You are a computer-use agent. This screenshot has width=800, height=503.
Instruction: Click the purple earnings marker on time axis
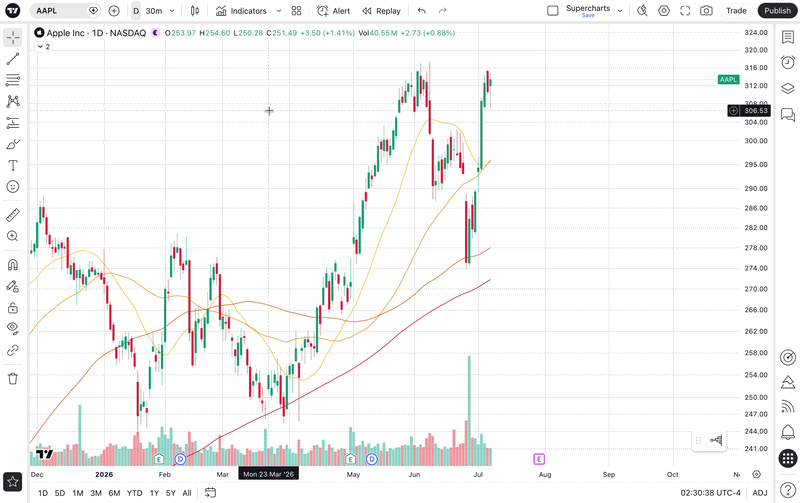click(x=539, y=459)
